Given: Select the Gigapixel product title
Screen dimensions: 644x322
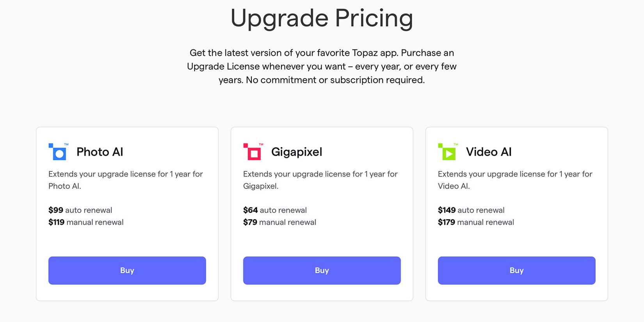Looking at the screenshot, I should point(297,152).
